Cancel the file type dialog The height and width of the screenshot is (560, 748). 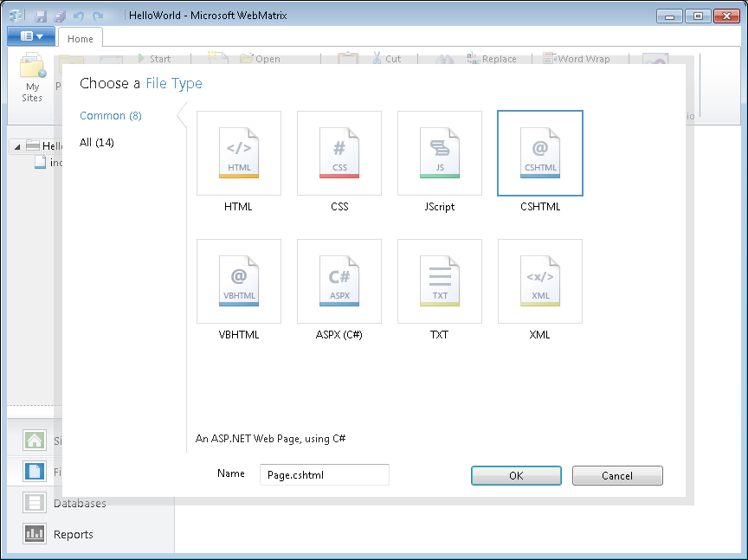(x=617, y=475)
